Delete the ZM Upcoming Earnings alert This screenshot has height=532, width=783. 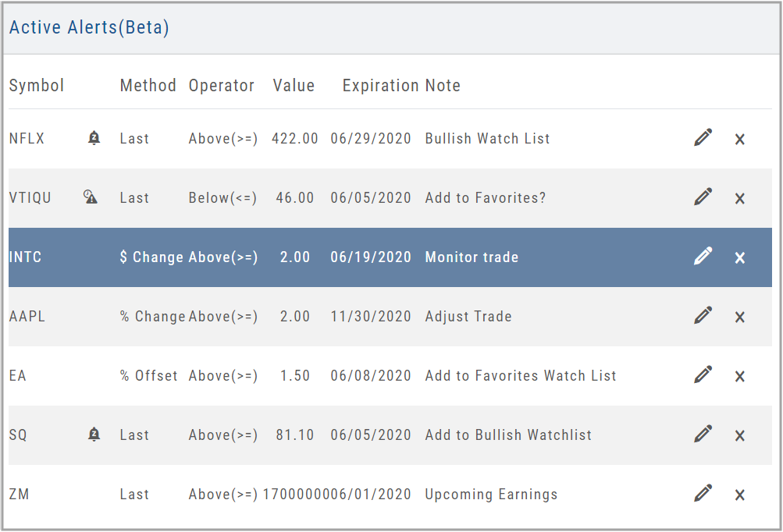740,495
